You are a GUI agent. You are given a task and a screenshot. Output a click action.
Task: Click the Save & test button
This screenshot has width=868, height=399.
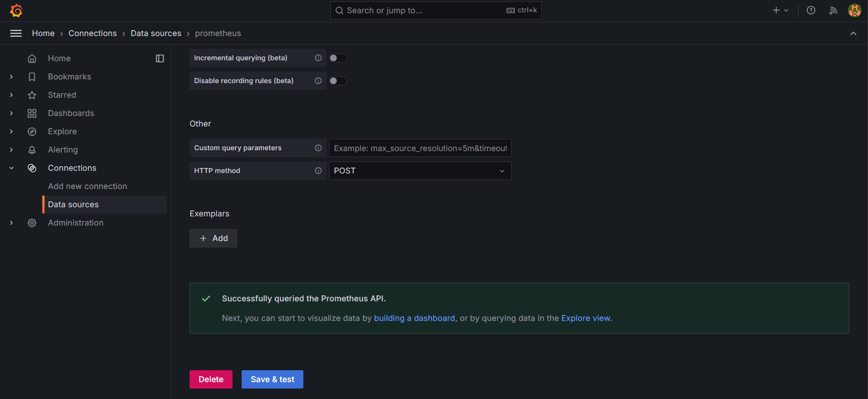coord(272,379)
